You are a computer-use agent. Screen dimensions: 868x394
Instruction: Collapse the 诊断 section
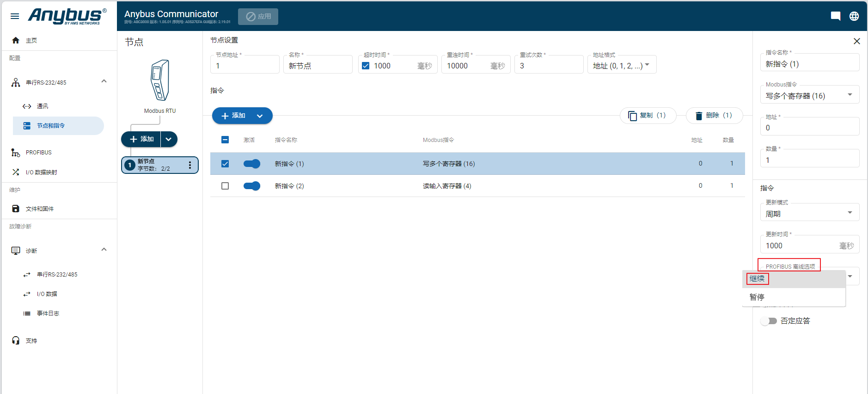[104, 250]
